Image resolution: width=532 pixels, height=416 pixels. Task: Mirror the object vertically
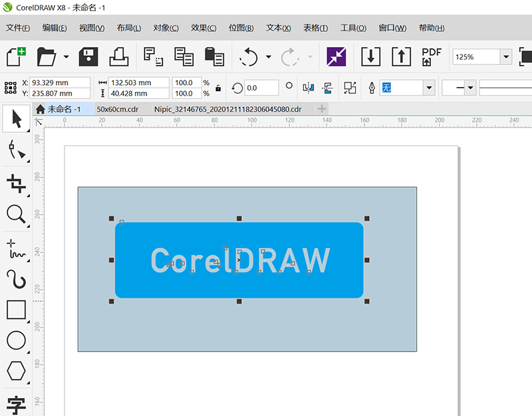pyautogui.click(x=327, y=88)
